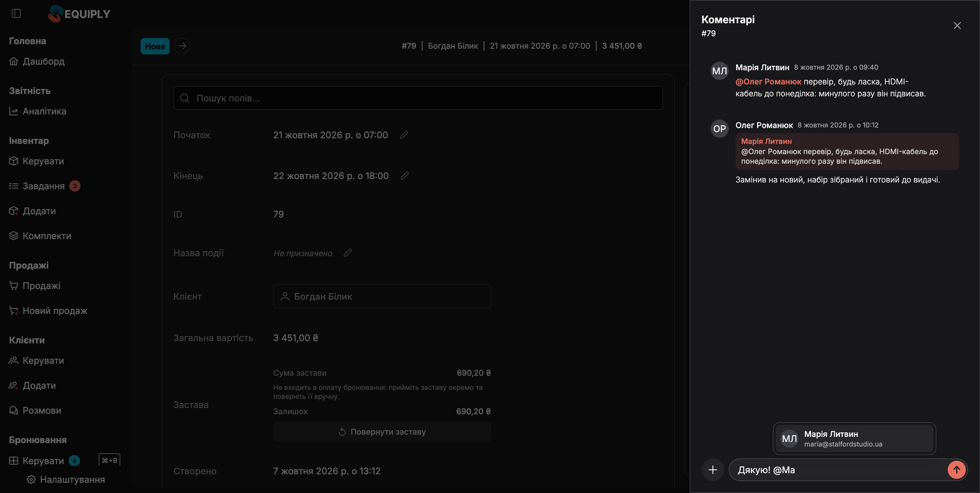Edit the Кінець date pencil icon
This screenshot has width=980, height=493.
(404, 176)
